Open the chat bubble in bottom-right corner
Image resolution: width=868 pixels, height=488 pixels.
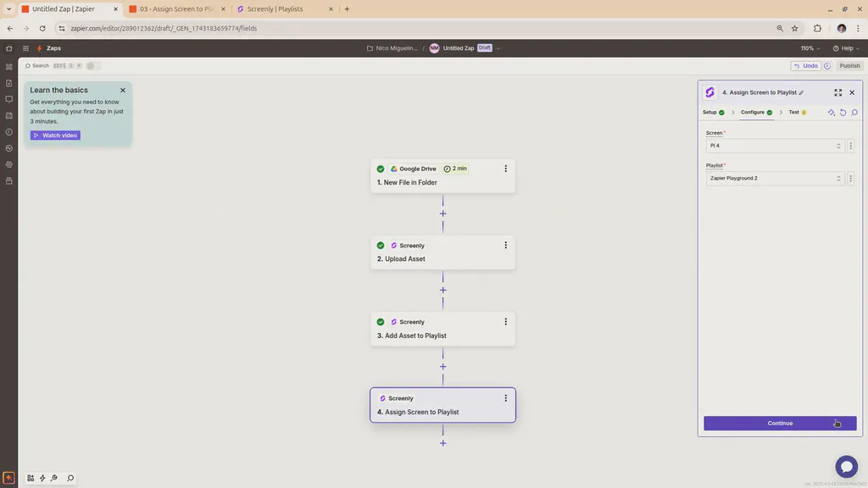[846, 466]
